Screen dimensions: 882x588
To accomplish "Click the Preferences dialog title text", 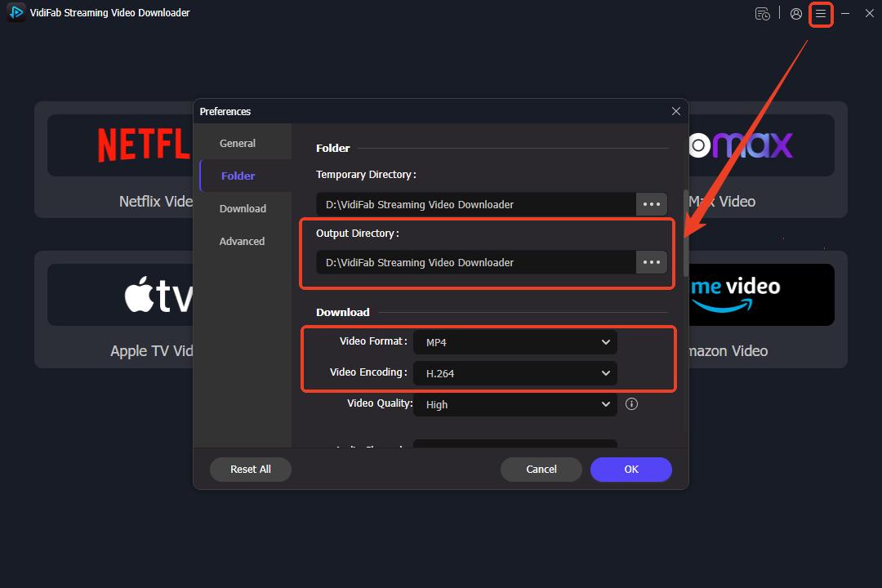I will click(x=225, y=111).
